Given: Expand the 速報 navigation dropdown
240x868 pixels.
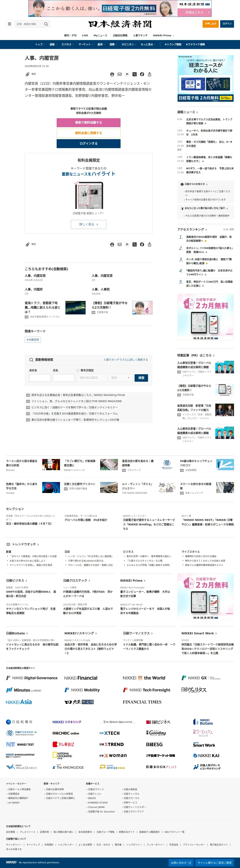Looking at the screenshot, I should 53,45.
